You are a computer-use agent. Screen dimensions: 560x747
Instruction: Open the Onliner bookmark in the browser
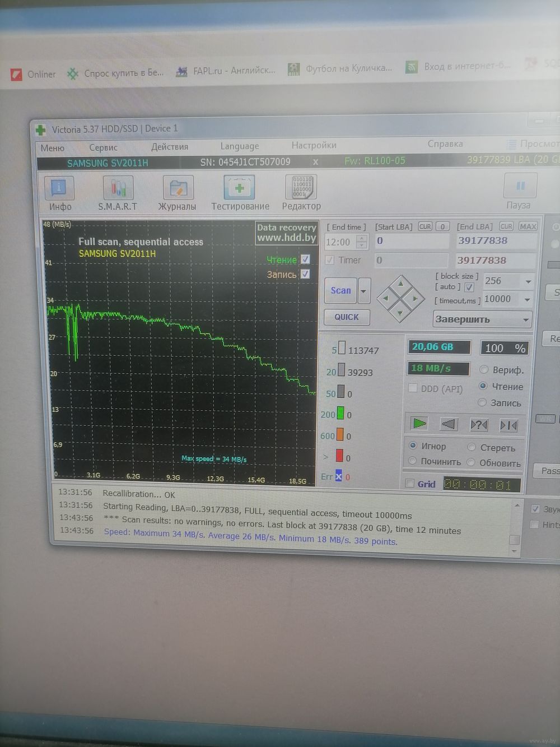[34, 74]
